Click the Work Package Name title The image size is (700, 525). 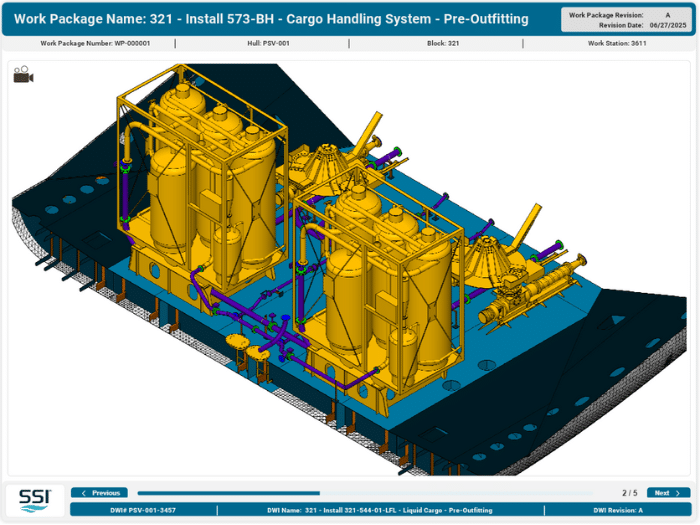coord(271,19)
